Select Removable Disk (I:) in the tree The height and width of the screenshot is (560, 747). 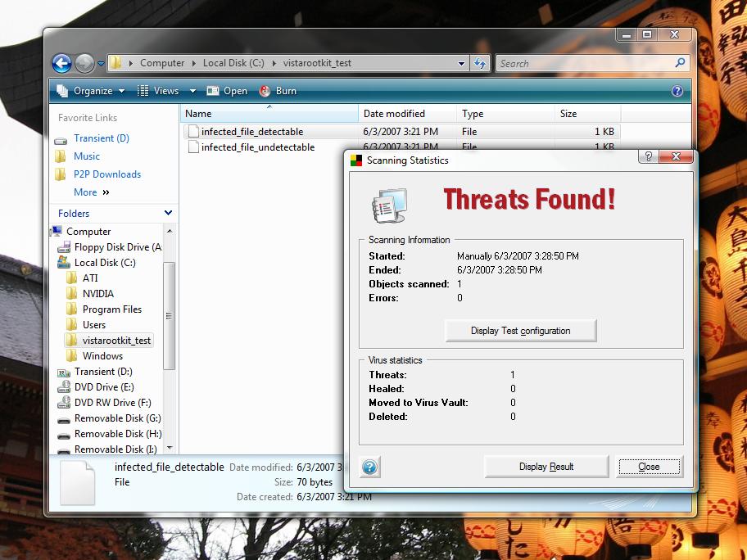[x=115, y=449]
